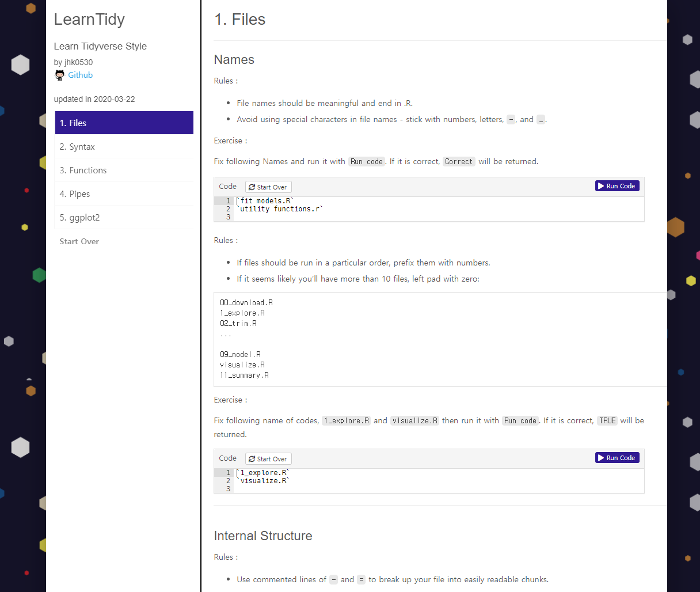Screen dimensions: 700x592
Task: Click the inline 'Correct' code text
Action: click(x=459, y=161)
